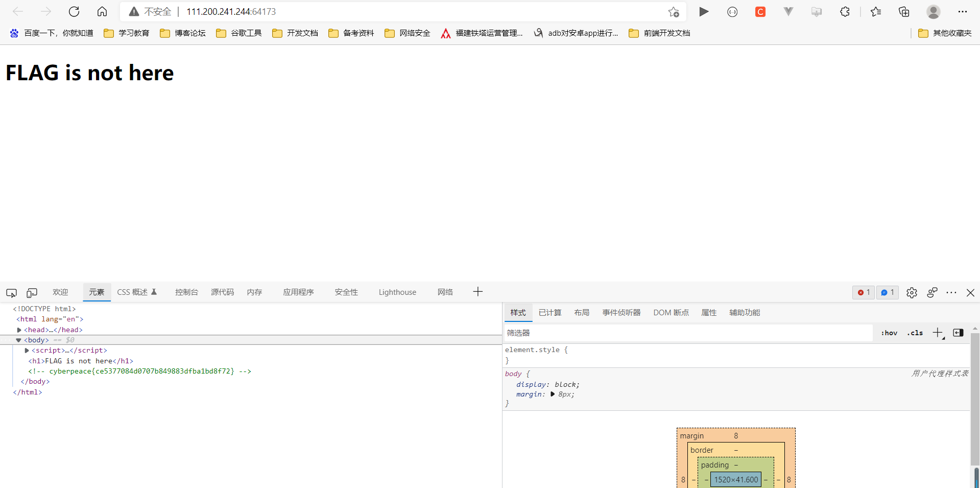This screenshot has width=980, height=488.
Task: Click the browser refresh icon
Action: point(74,11)
